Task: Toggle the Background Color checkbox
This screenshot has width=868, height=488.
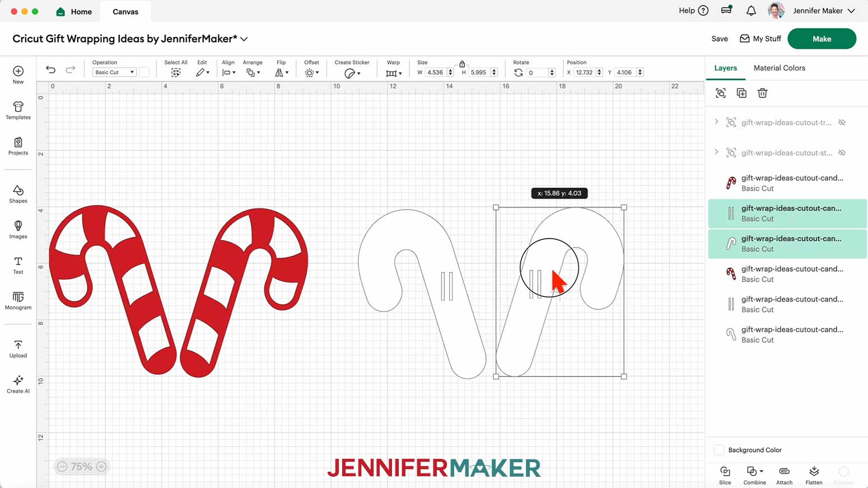Action: (x=719, y=450)
